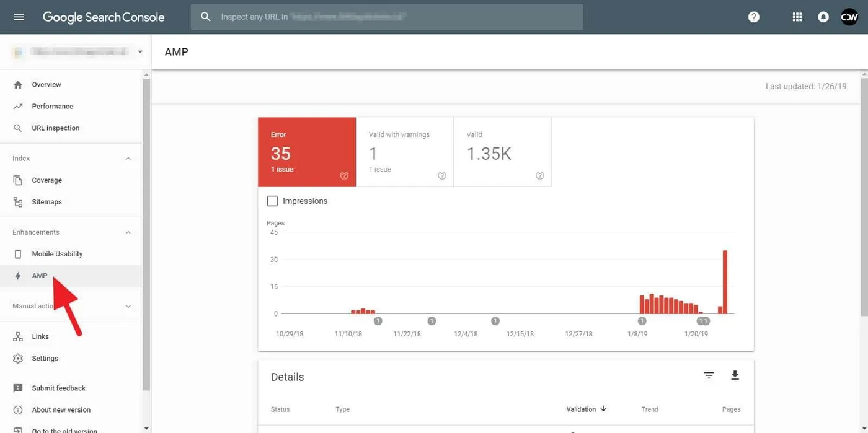Enable the Impressions checkbox
Viewport: 868px width, 433px height.
coord(272,201)
